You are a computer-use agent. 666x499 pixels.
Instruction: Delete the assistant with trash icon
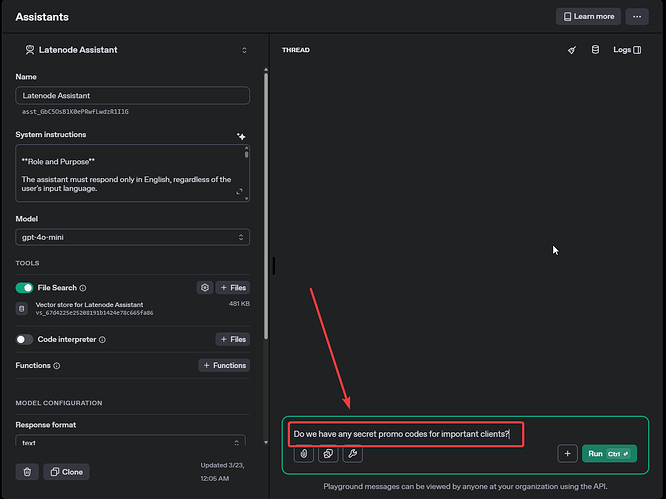tap(27, 472)
